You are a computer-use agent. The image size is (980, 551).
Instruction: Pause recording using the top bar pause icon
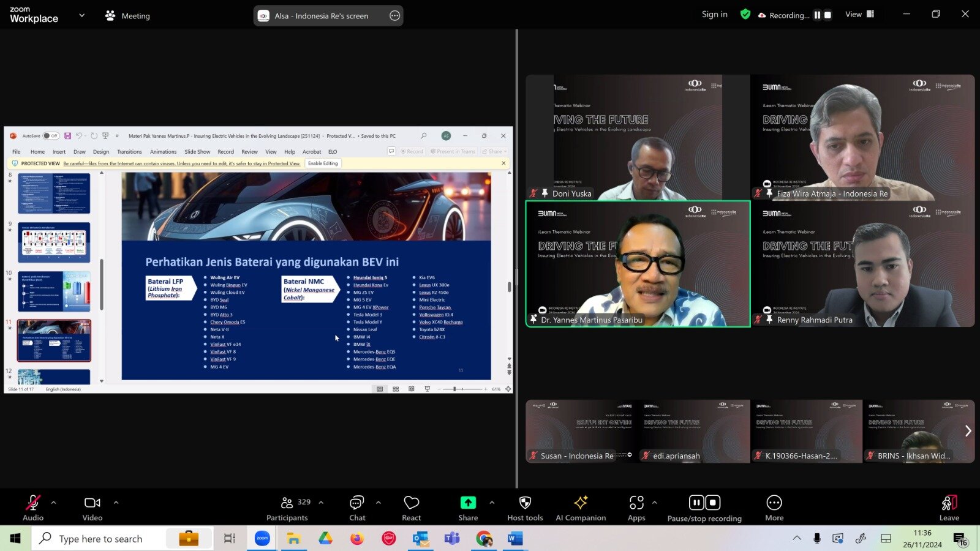[x=817, y=15]
